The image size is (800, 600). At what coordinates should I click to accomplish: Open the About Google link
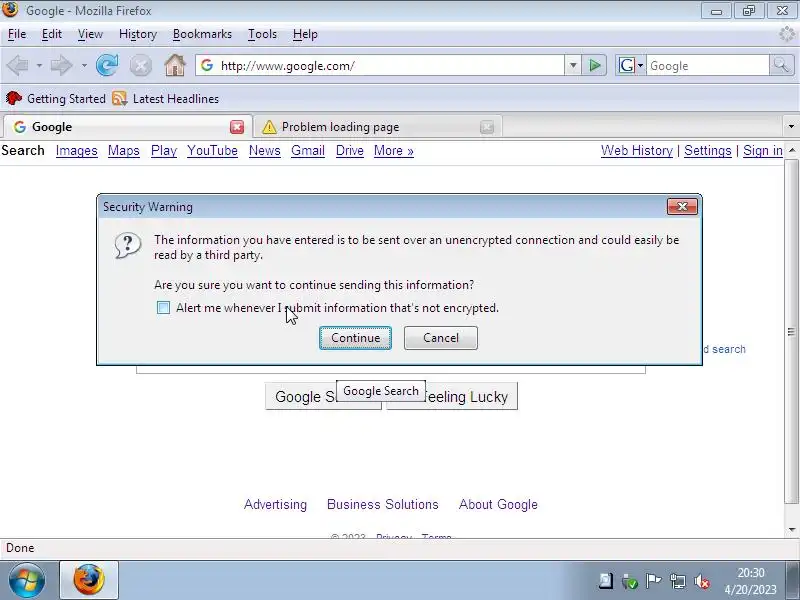(498, 505)
